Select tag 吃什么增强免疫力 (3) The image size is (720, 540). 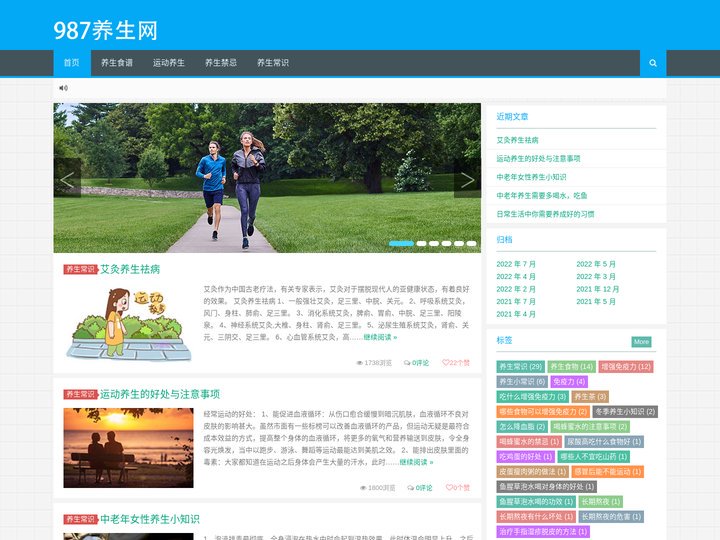[533, 397]
